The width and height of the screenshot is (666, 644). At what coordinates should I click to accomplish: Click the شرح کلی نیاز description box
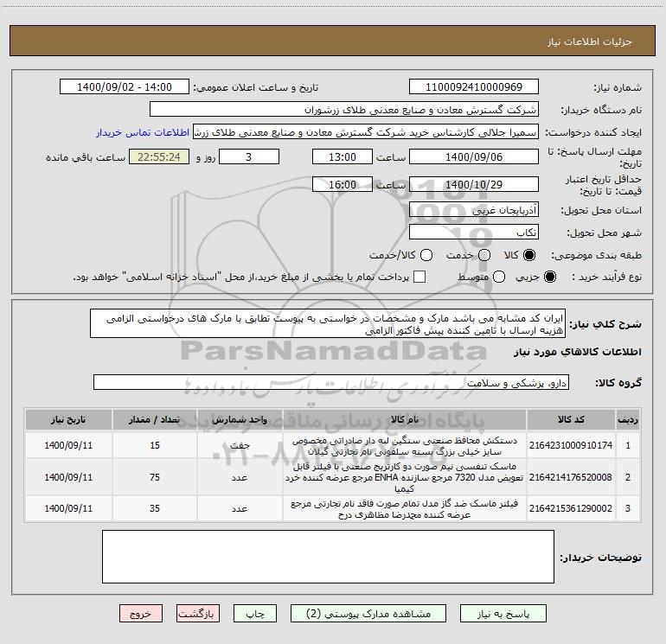coord(328,324)
